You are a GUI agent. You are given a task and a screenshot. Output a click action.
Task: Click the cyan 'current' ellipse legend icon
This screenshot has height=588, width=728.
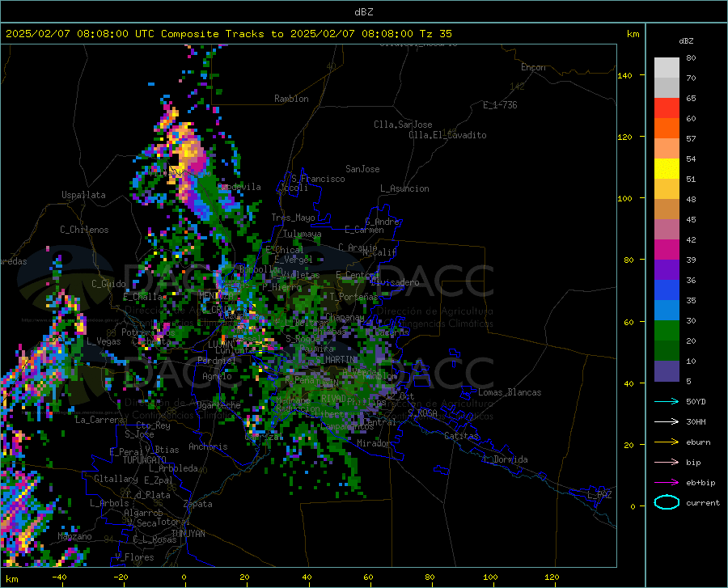point(667,502)
